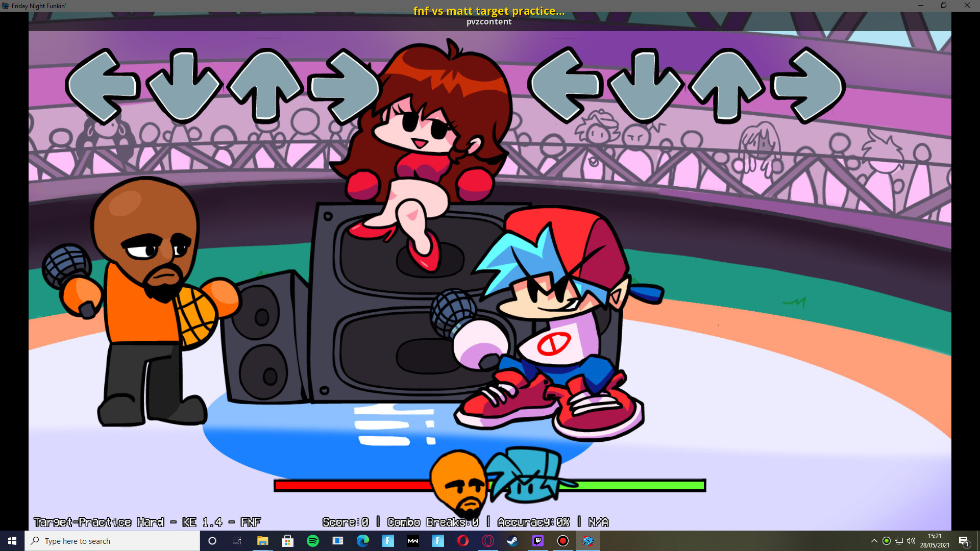Screen dimensions: 980x551
Task: Open Task View on taskbar
Action: click(237, 541)
